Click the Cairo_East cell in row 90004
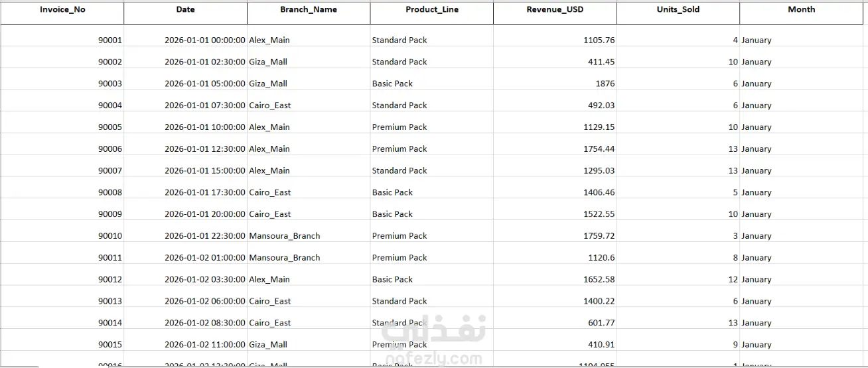Viewport: 868px width, 368px height. tap(309, 105)
